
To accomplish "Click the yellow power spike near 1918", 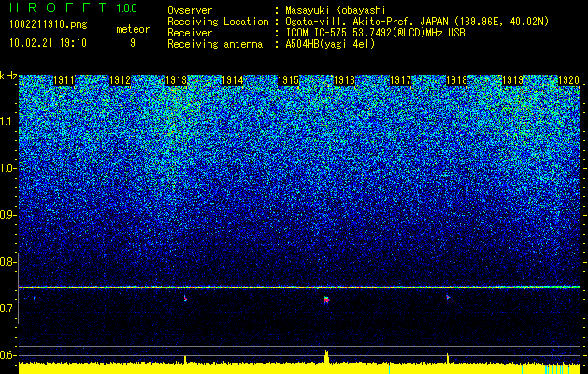I will click(x=448, y=358).
